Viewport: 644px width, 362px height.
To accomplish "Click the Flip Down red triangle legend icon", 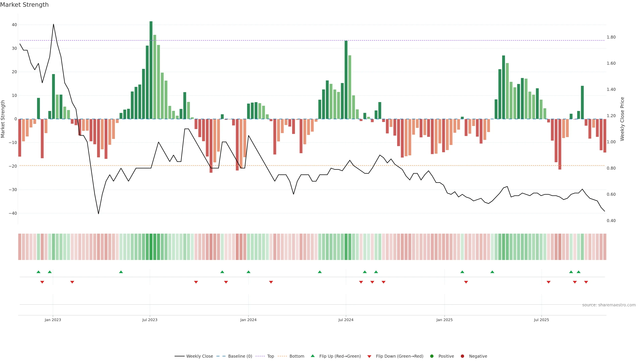I will coord(369,356).
